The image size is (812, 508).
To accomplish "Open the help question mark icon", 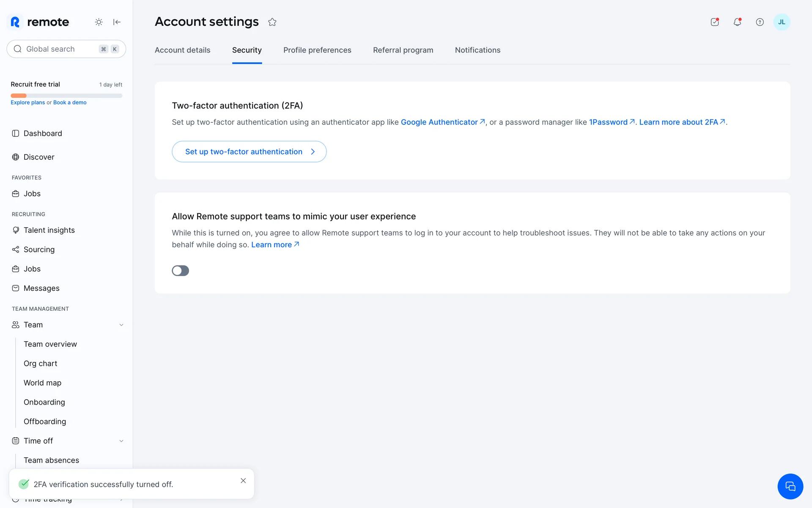I will [760, 22].
